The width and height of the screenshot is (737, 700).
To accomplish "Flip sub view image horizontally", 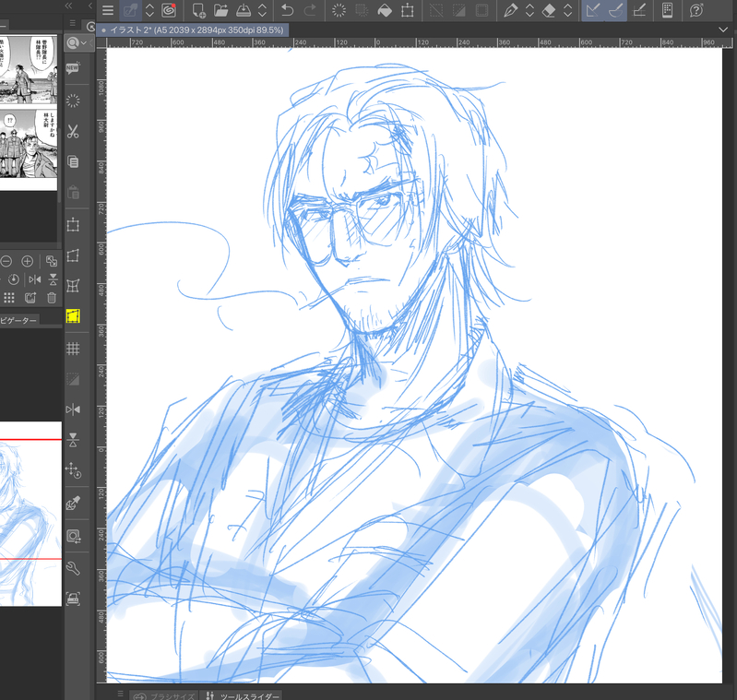I will [x=34, y=279].
